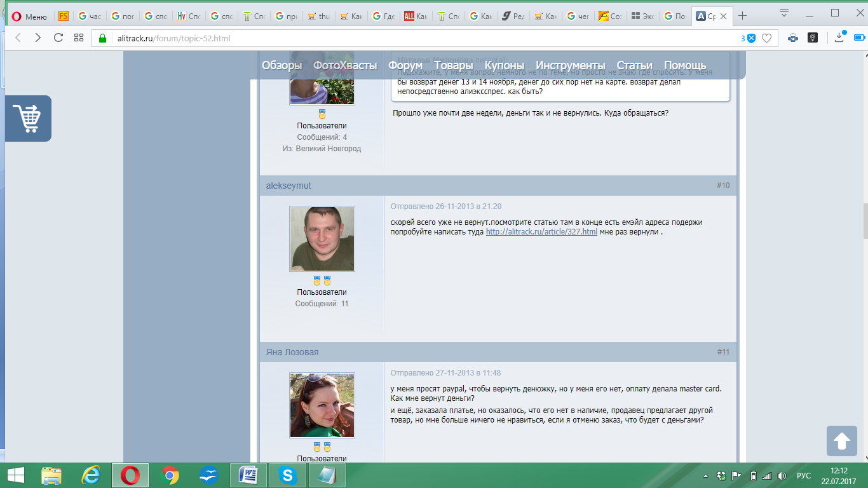868x488 pixels.
Task: Open Internet Explorer from taskbar
Action: [91, 475]
